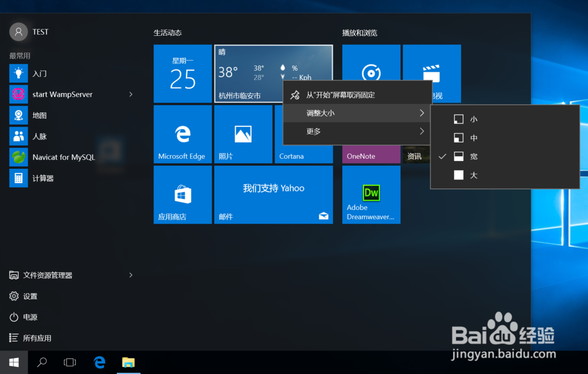Select the 更多 context menu entry
This screenshot has height=374, width=588.
pos(356,131)
